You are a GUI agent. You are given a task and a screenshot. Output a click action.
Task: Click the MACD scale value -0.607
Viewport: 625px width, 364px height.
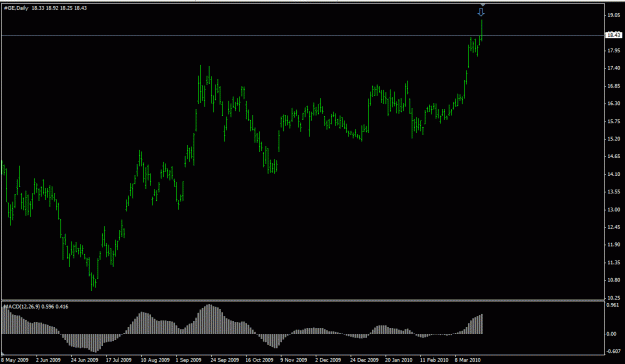click(x=613, y=351)
